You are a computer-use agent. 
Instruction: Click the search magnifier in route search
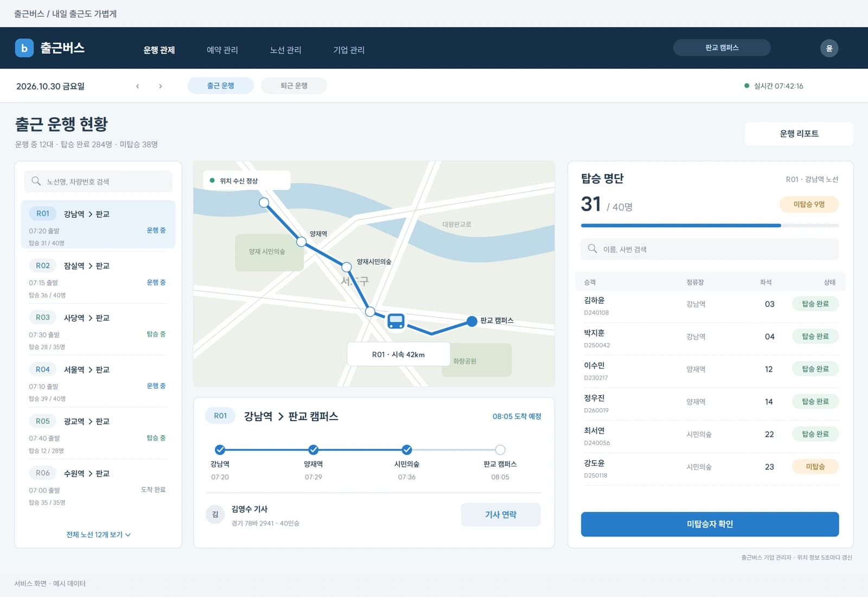[36, 181]
